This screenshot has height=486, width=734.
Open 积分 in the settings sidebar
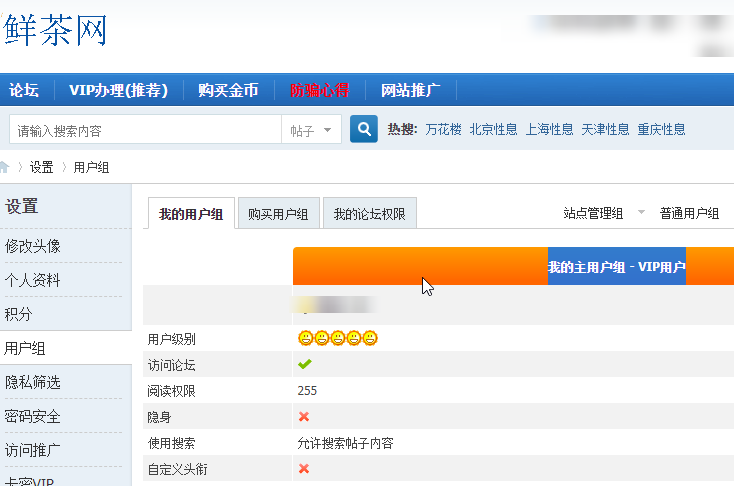point(18,314)
